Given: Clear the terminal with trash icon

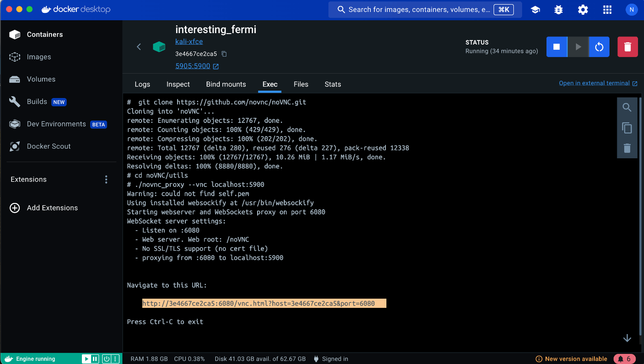Looking at the screenshot, I should [x=627, y=148].
